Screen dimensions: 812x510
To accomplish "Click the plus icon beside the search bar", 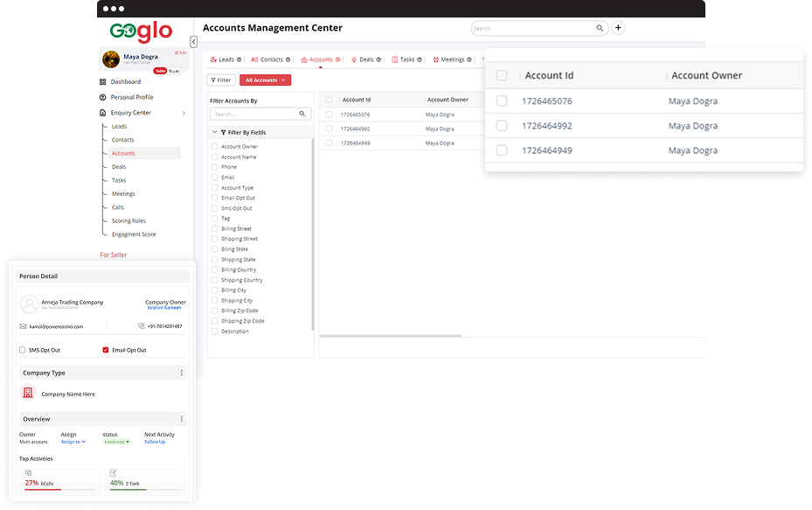I will pos(619,28).
